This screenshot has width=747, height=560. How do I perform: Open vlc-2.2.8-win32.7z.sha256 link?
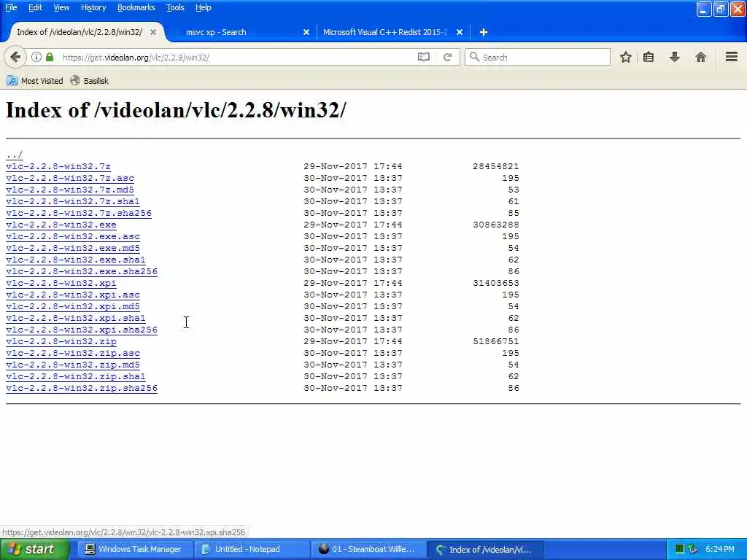pos(79,214)
